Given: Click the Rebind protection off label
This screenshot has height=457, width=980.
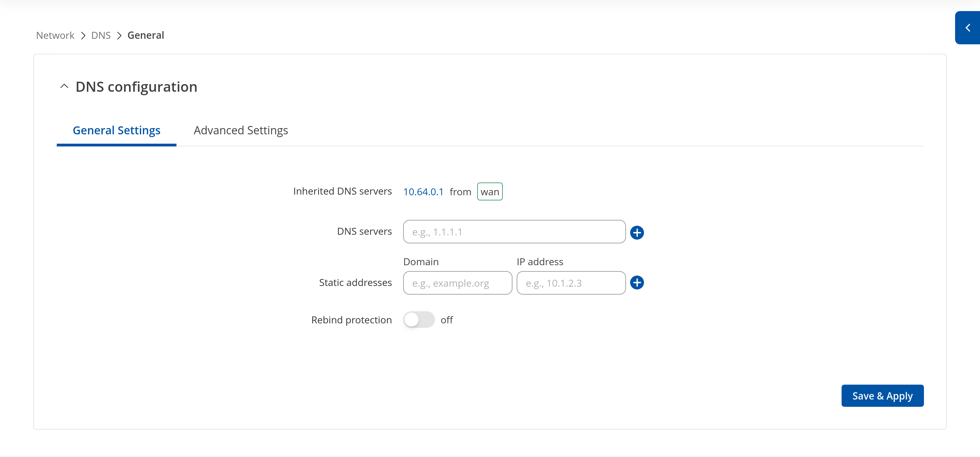Looking at the screenshot, I should 447,320.
